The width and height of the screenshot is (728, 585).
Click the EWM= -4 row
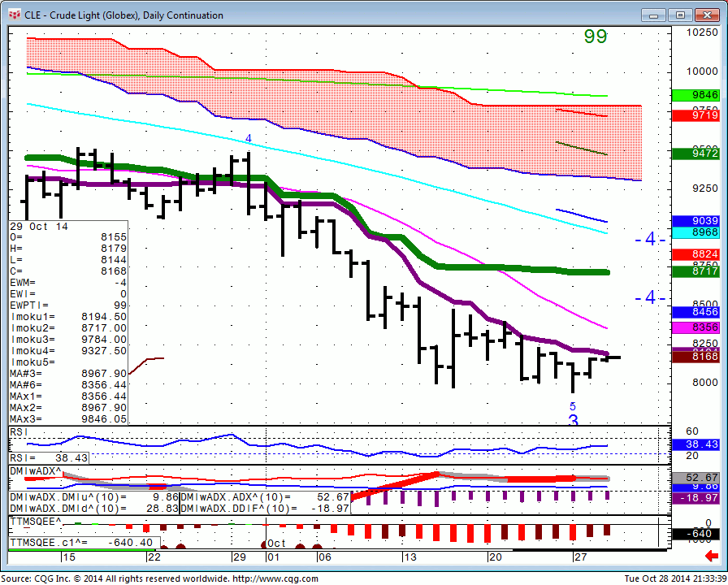[68, 283]
